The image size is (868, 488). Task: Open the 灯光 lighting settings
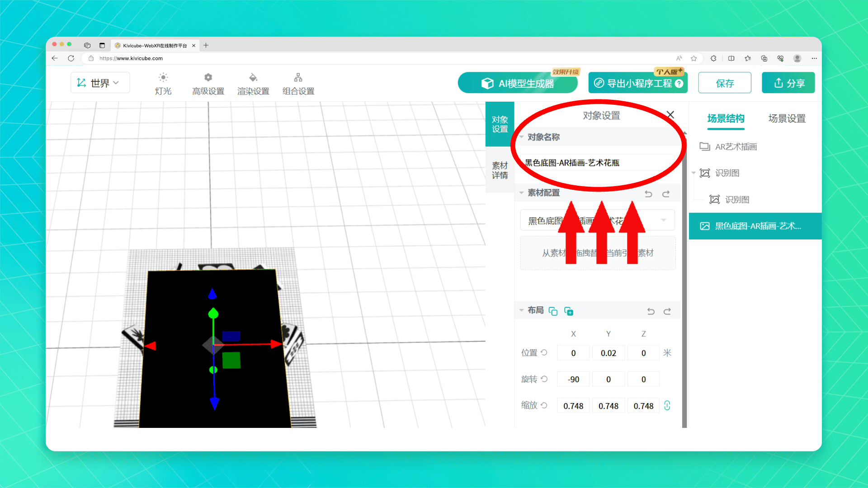tap(163, 84)
